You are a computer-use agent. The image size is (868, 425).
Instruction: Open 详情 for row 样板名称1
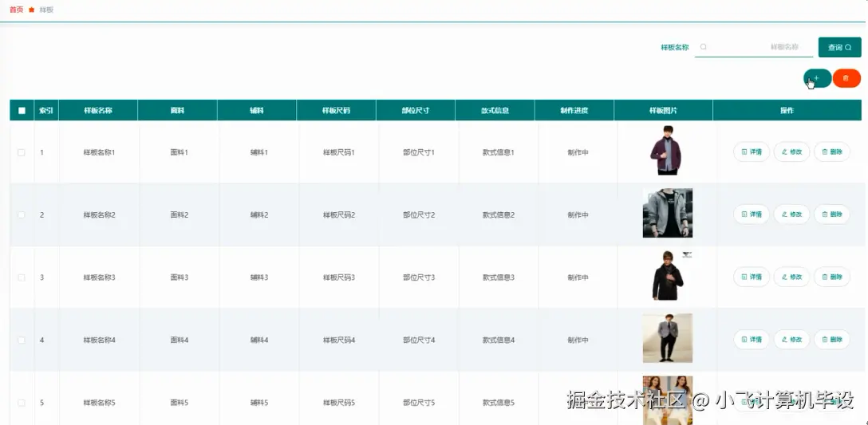752,152
